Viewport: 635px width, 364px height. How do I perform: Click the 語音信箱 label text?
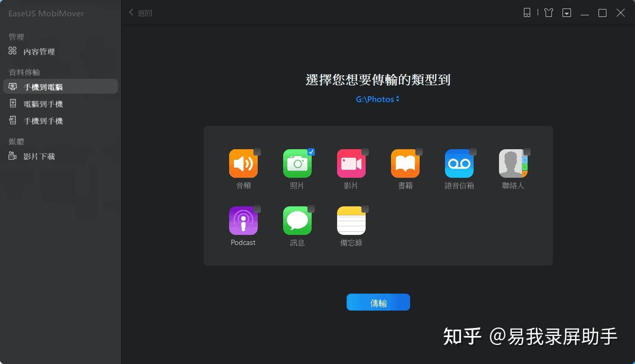459,186
